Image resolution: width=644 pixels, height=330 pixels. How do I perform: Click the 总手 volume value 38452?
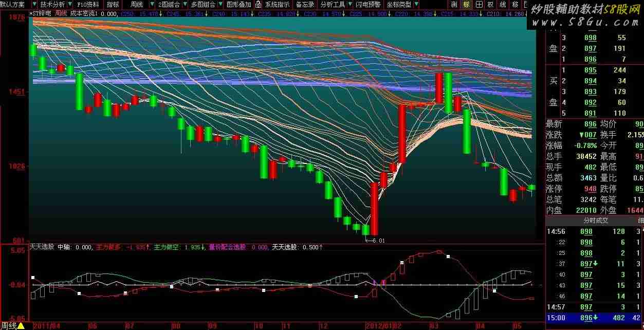[586, 156]
